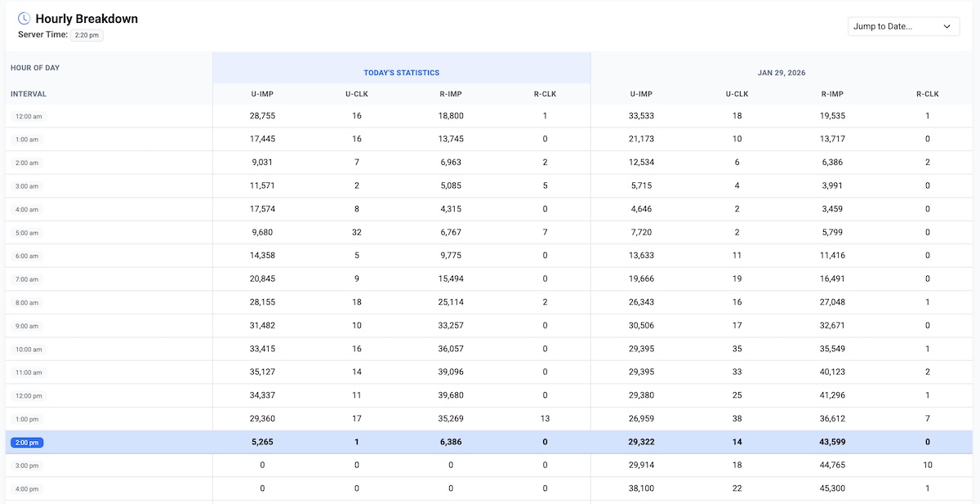Image resolution: width=980 pixels, height=504 pixels.
Task: Select the highlighted 2:00 pm interval badge
Action: coord(27,442)
